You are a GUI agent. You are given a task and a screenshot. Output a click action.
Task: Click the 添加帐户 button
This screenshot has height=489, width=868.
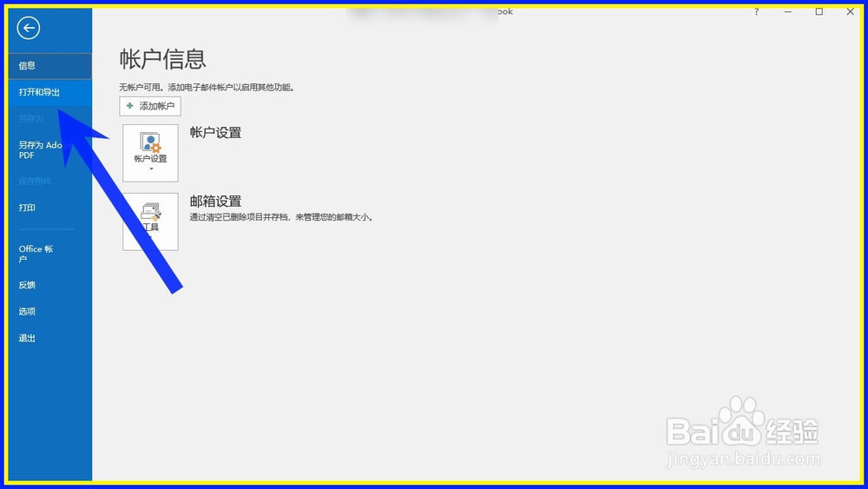pos(150,106)
